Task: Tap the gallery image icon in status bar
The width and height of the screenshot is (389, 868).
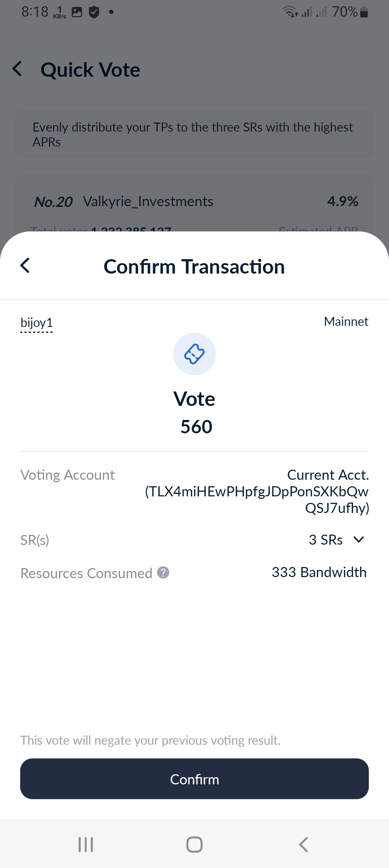Action: (x=77, y=12)
